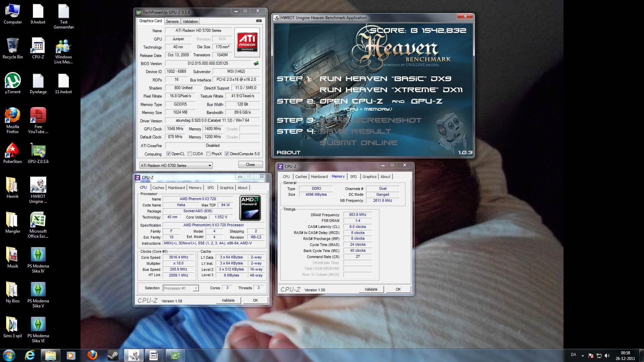Launch CPU-Z desktop shortcut

click(38, 49)
